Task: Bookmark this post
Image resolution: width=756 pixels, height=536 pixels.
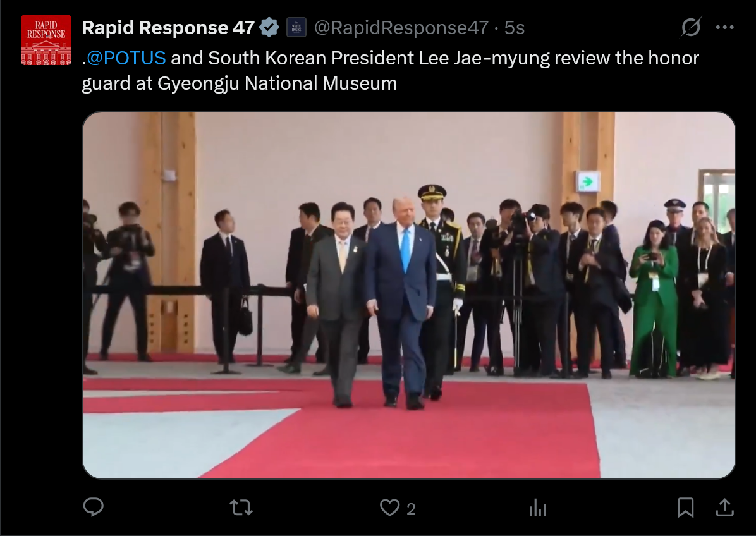Action: [x=685, y=508]
